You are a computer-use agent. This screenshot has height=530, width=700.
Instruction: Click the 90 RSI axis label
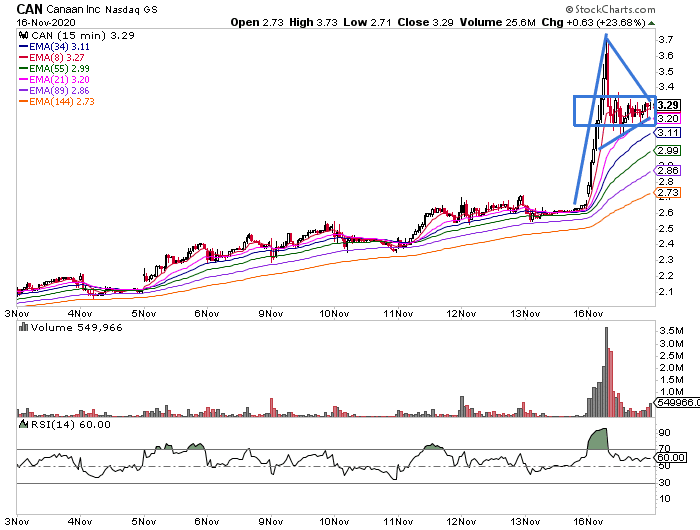coord(664,433)
